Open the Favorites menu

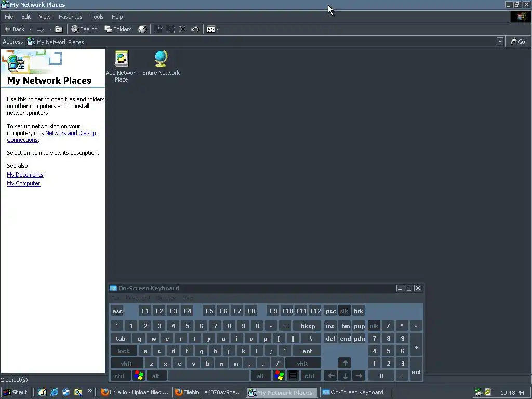click(71, 17)
